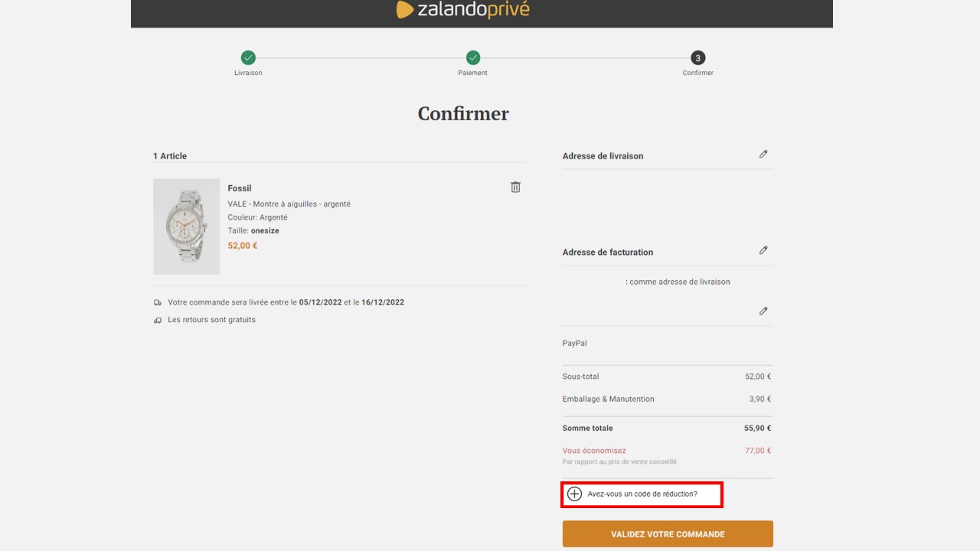This screenshot has width=980, height=551.
Task: Click the Confirmer page heading
Action: pyautogui.click(x=463, y=114)
